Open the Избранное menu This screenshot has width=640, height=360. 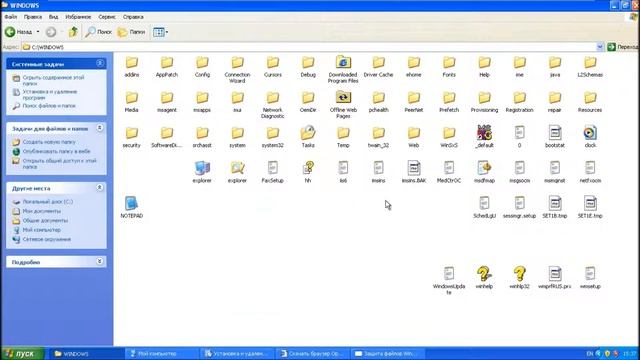tap(78, 17)
